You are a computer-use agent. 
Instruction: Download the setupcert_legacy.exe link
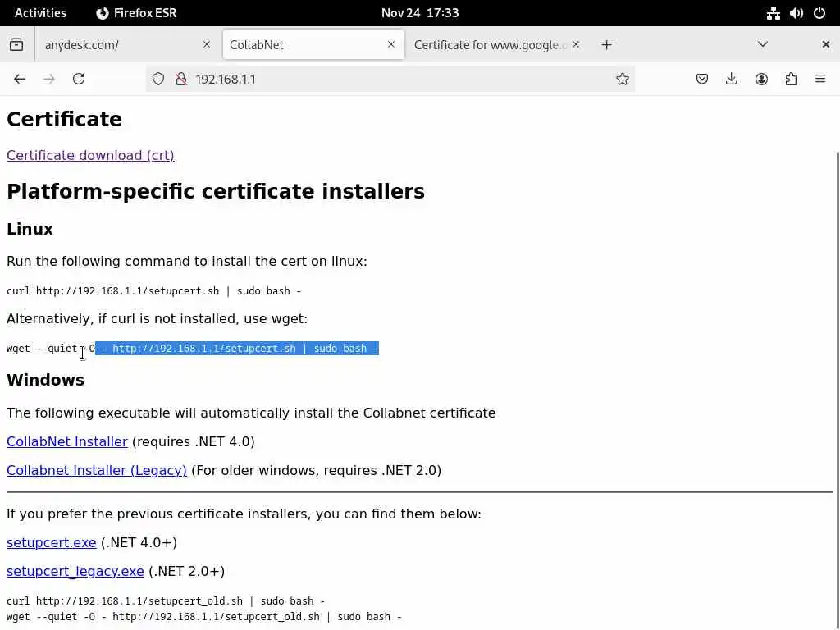75,571
